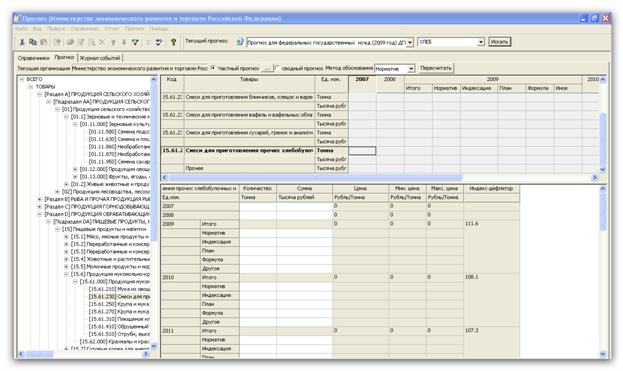Viewport: 623px width, 371px height.
Task: Click the Искать search button
Action: (499, 42)
